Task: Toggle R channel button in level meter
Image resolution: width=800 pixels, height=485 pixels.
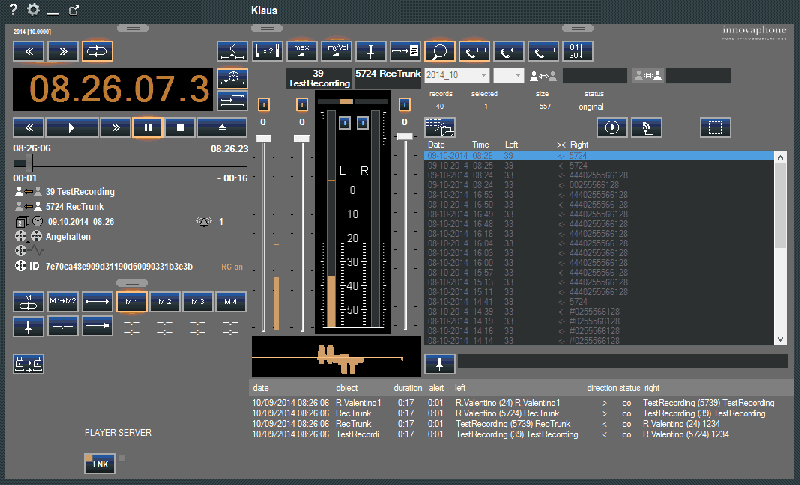Action: 363,123
